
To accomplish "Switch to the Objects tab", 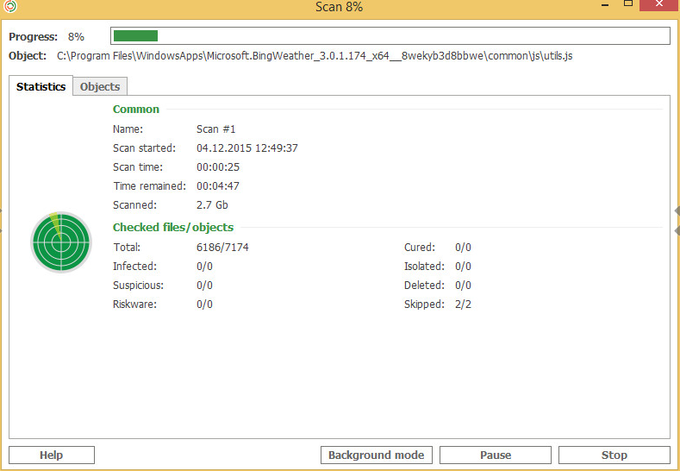I will pyautogui.click(x=100, y=86).
